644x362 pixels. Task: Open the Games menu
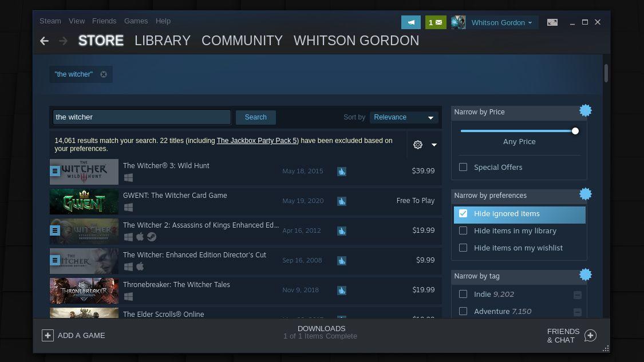(136, 21)
